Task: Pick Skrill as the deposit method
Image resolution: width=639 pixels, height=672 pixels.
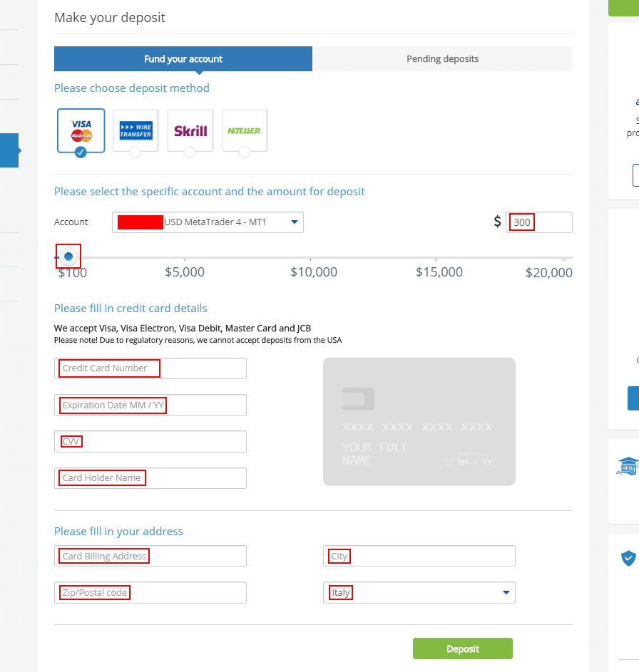Action: (x=190, y=130)
